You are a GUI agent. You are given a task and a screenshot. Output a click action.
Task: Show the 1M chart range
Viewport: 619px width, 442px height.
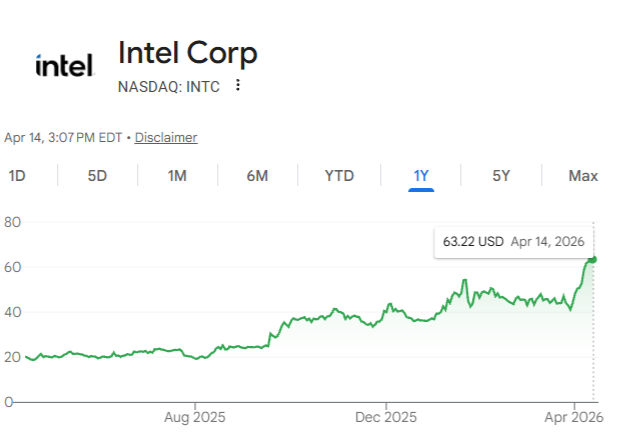[177, 176]
